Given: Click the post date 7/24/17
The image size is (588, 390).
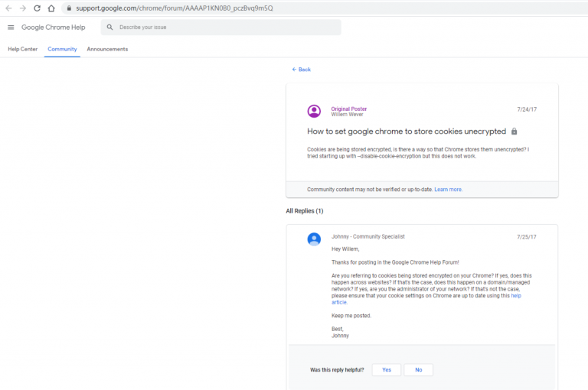Looking at the screenshot, I should [x=527, y=109].
